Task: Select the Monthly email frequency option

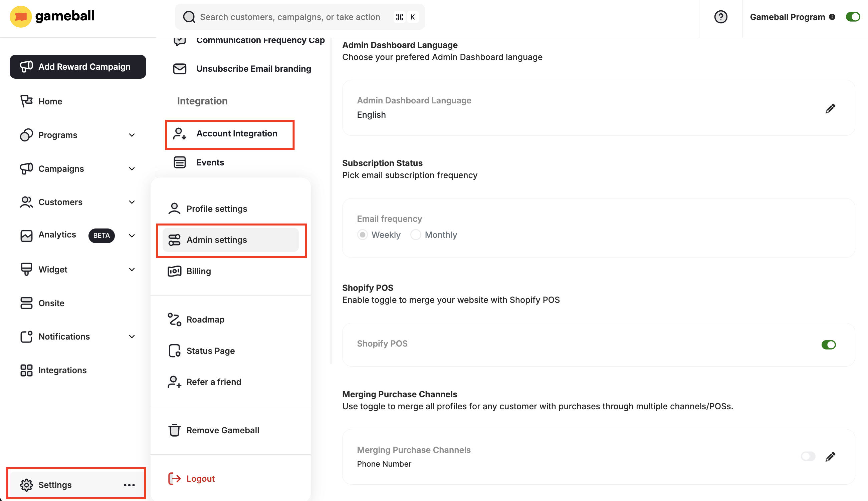Action: point(416,234)
